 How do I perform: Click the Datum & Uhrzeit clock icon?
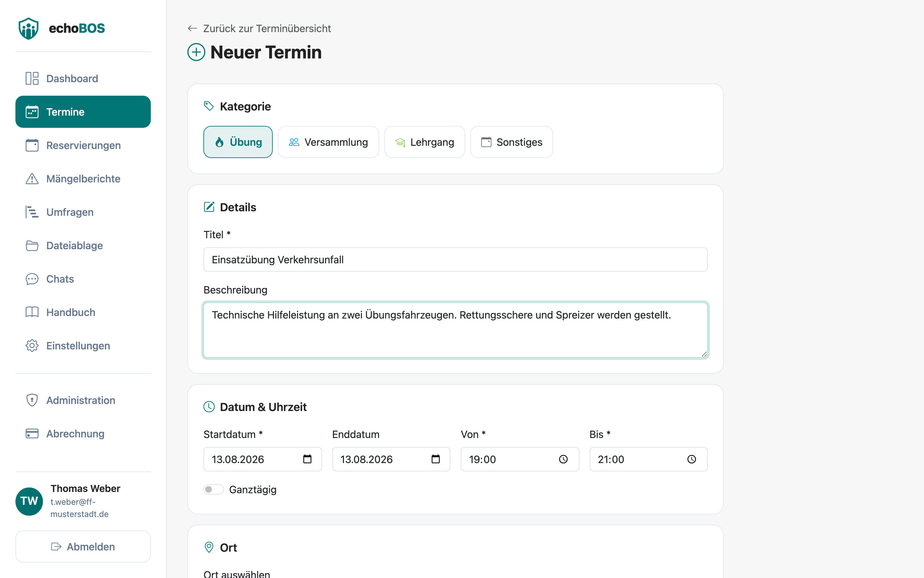[x=209, y=407]
